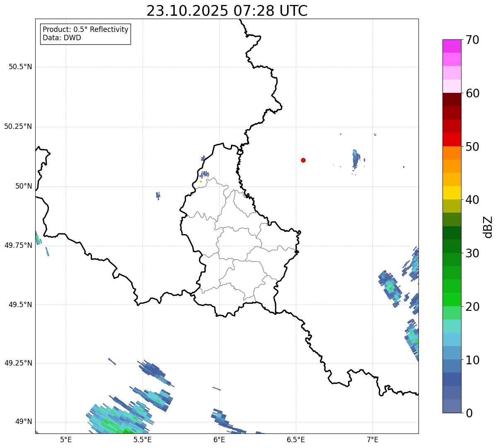Click the title "23.10.2025 07:28 UTC"
The height and width of the screenshot is (448, 498).
[227, 11]
